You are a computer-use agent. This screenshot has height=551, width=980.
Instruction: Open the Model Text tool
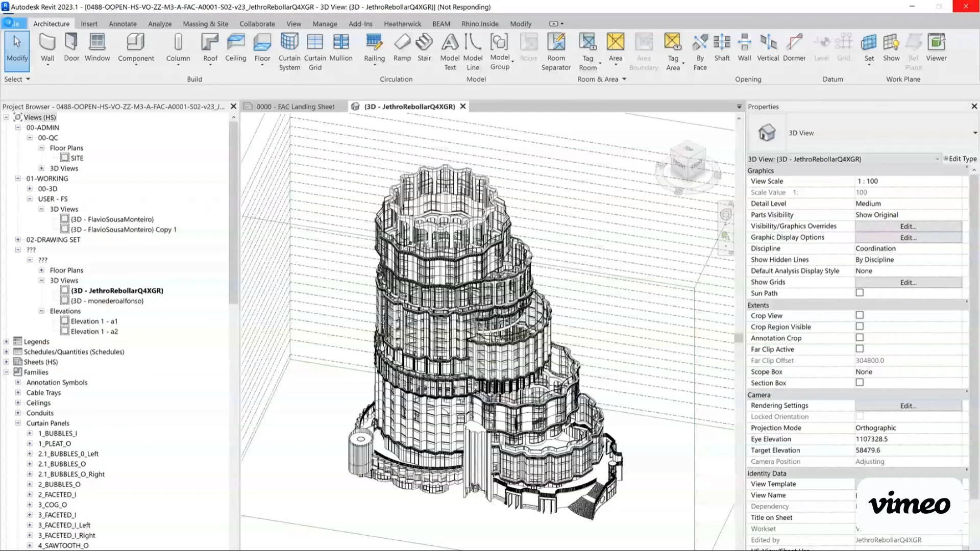point(450,51)
